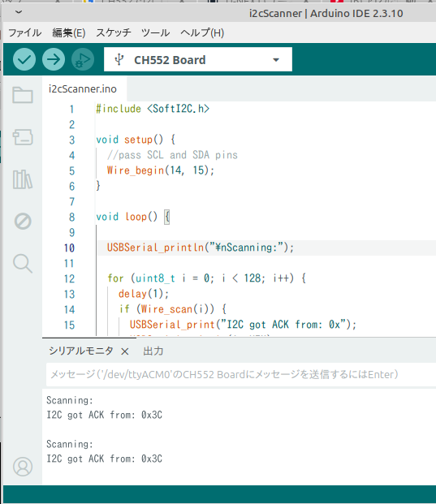Open the スケッチ menu
The image size is (436, 504).
tap(114, 32)
